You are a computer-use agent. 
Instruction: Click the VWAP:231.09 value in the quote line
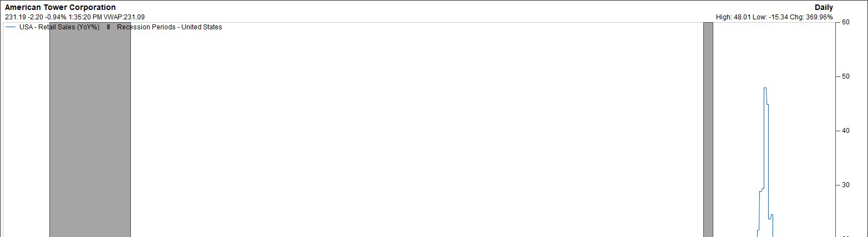point(124,17)
